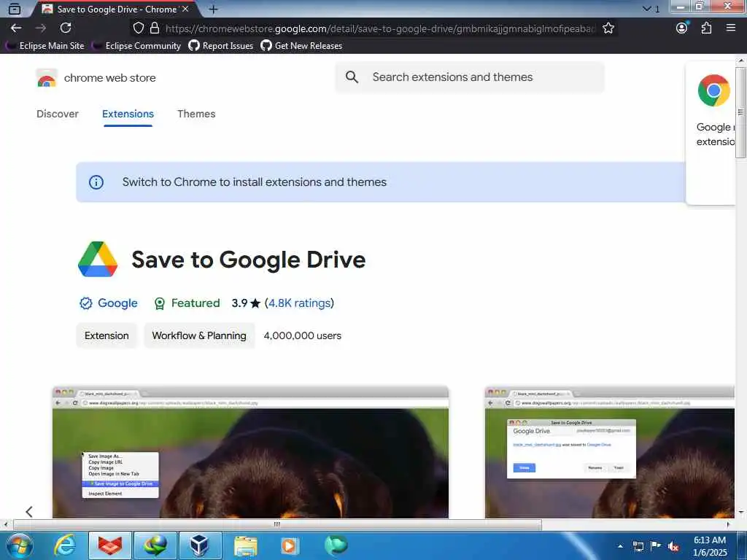Click the Extension category chip
Viewport: 747px width, 560px height.
107,335
